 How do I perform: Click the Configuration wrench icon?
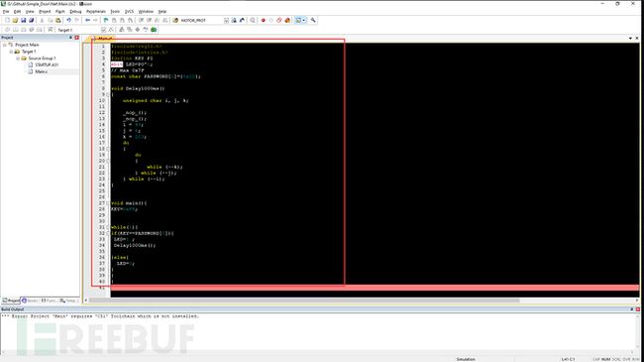[x=313, y=20]
